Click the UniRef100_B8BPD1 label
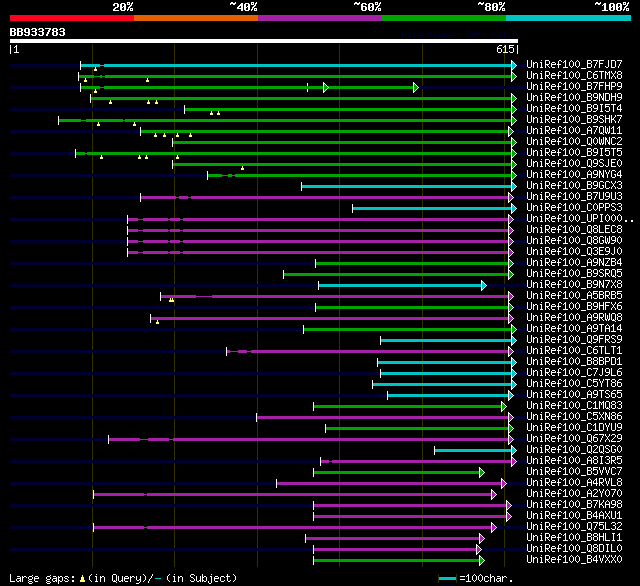Screen dimensions: 640x586 574,362
